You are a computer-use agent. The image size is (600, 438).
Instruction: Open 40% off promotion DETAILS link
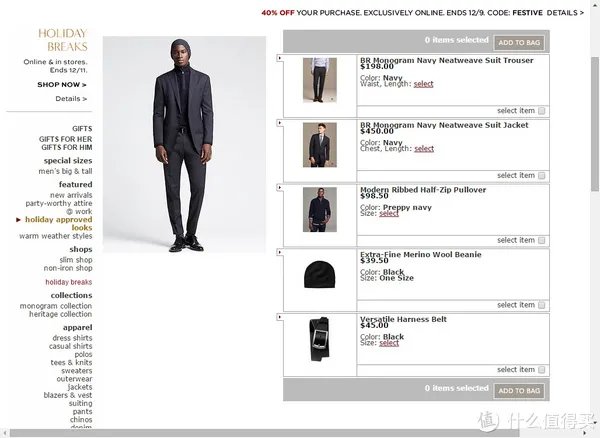pyautogui.click(x=565, y=13)
